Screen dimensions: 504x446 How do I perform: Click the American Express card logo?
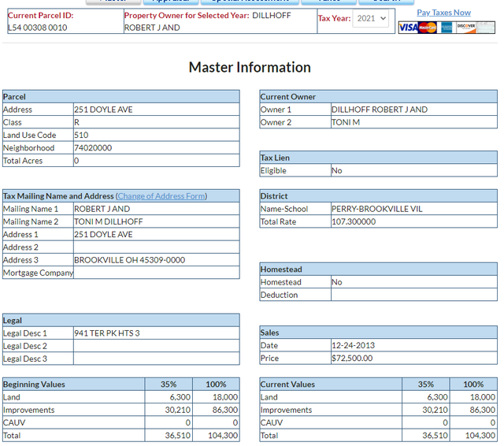[447, 28]
